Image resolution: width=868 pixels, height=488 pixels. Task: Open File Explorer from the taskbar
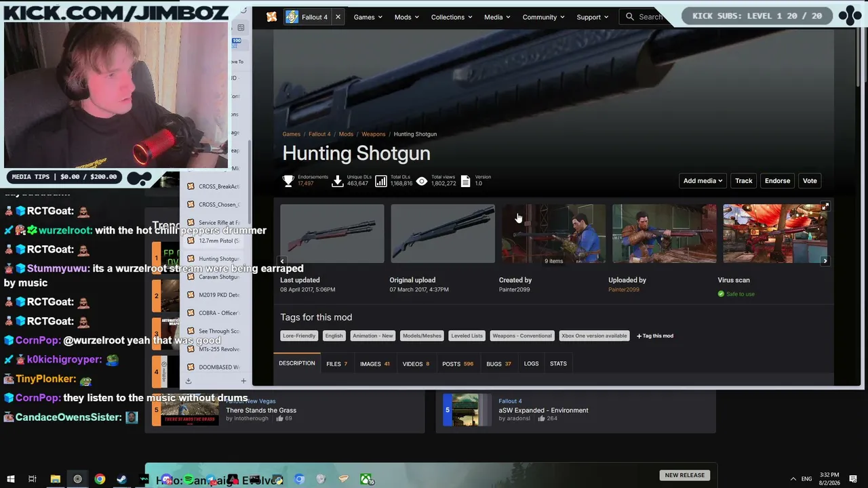click(x=56, y=479)
